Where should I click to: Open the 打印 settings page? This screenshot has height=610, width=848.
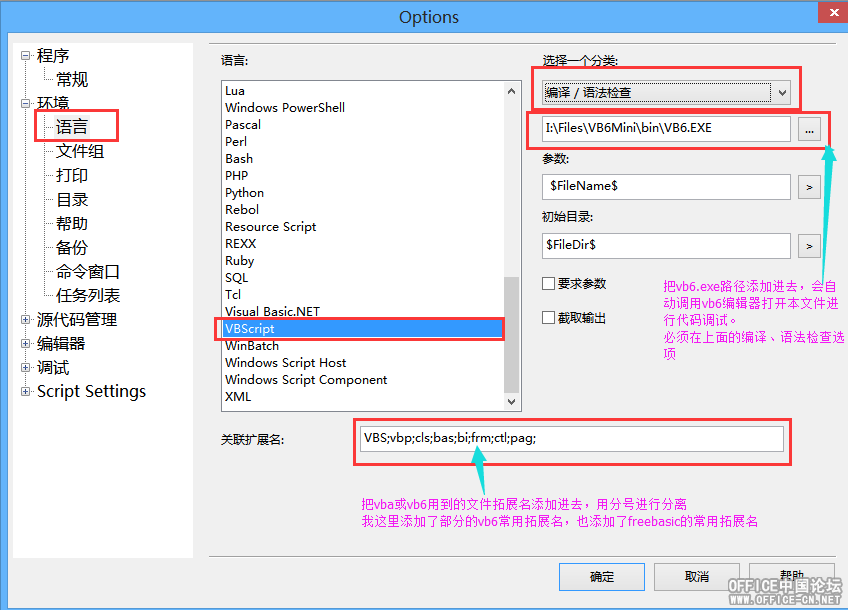click(x=72, y=175)
